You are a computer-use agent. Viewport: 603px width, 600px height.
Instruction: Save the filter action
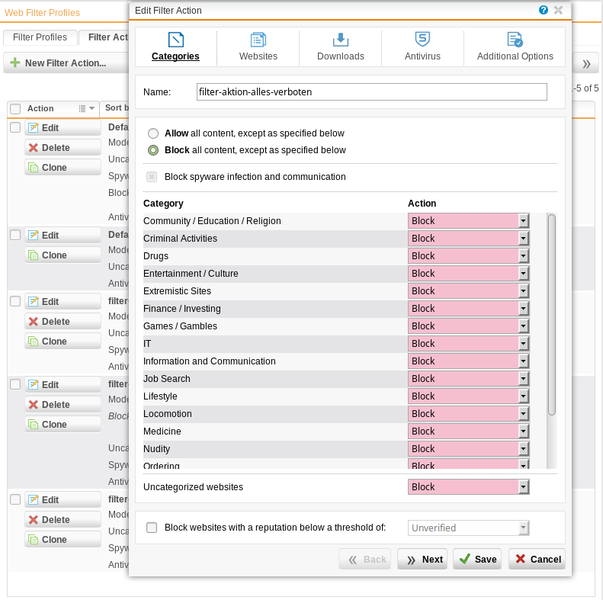[x=477, y=559]
